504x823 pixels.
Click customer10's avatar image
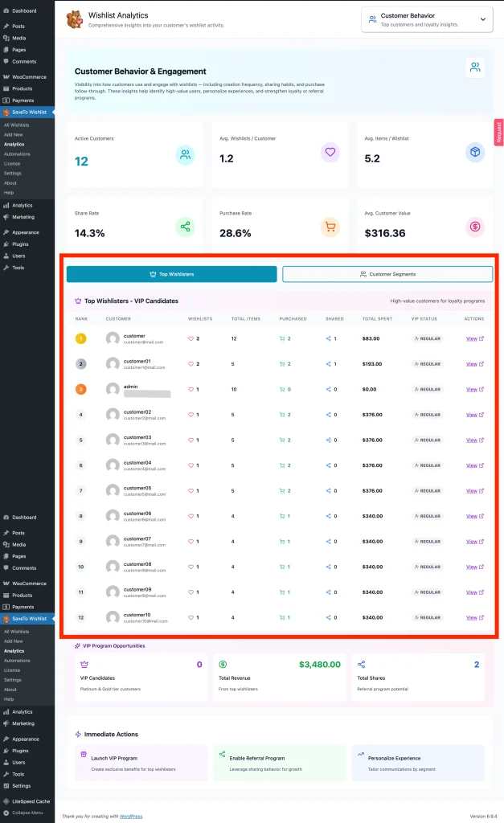[113, 618]
